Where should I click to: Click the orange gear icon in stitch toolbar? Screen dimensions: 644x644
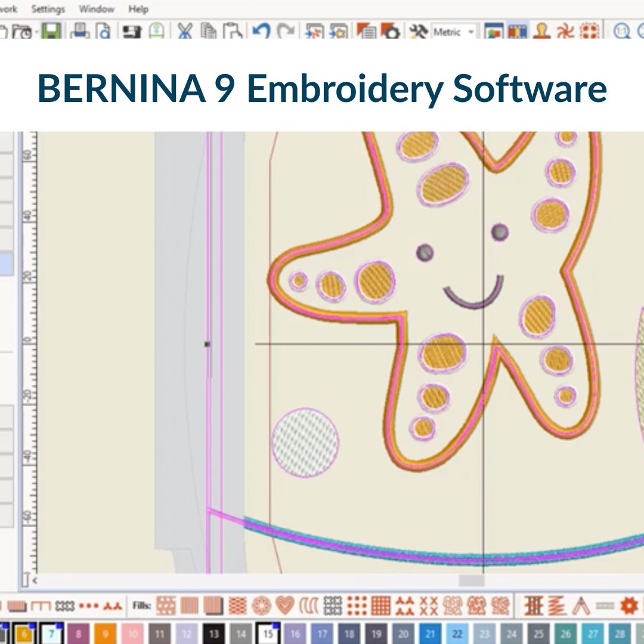[x=628, y=606]
